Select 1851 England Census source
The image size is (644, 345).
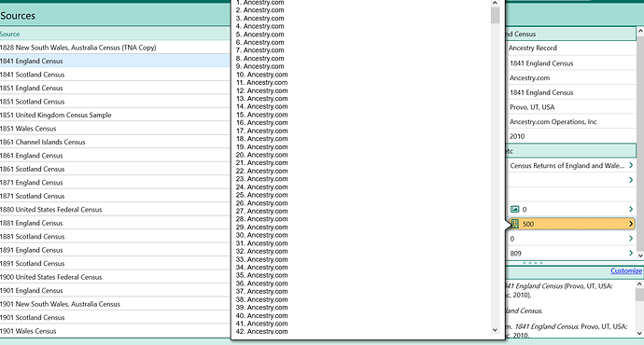tap(115, 89)
